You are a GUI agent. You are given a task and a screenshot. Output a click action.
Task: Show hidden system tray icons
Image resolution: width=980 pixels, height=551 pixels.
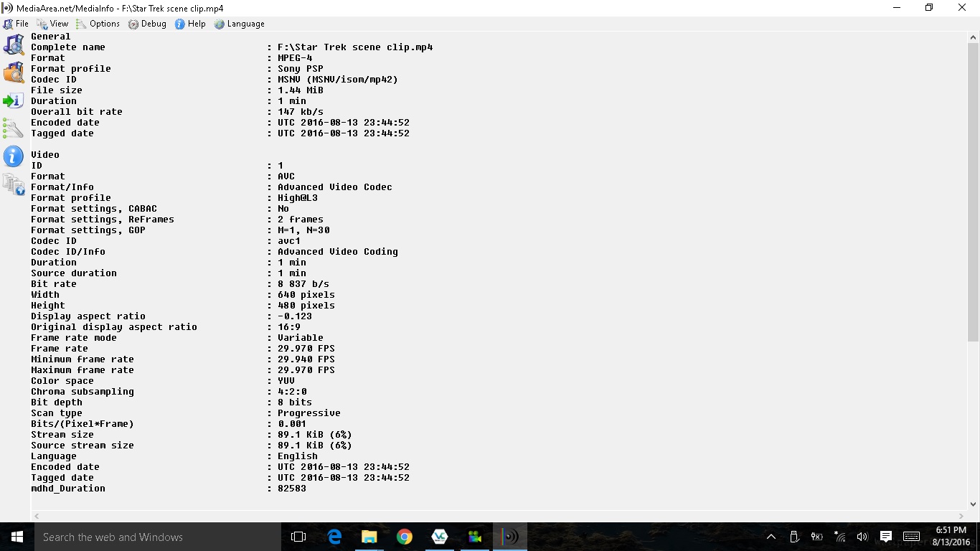click(771, 537)
